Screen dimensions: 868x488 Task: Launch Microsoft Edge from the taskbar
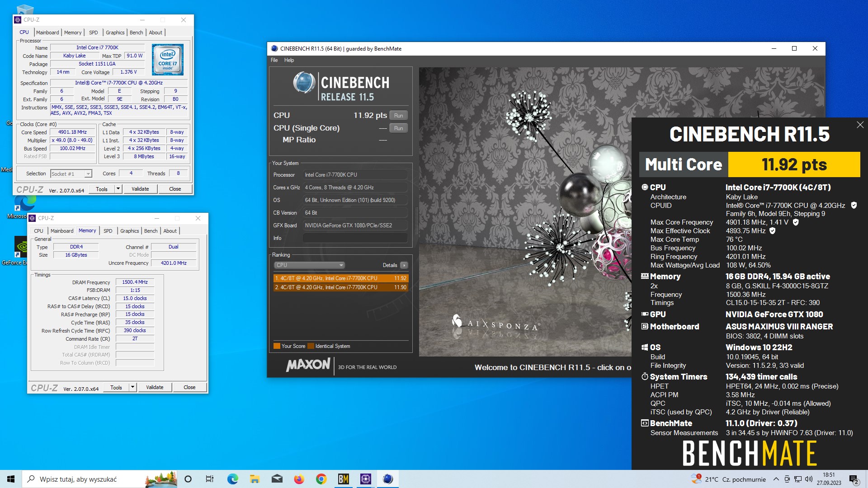(232, 479)
